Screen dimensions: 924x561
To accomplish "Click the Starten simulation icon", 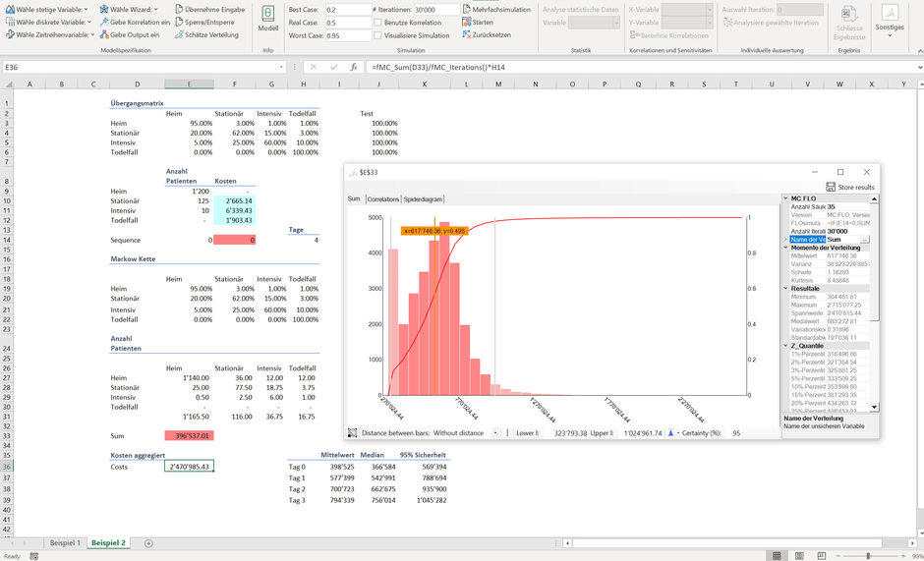I will (467, 22).
